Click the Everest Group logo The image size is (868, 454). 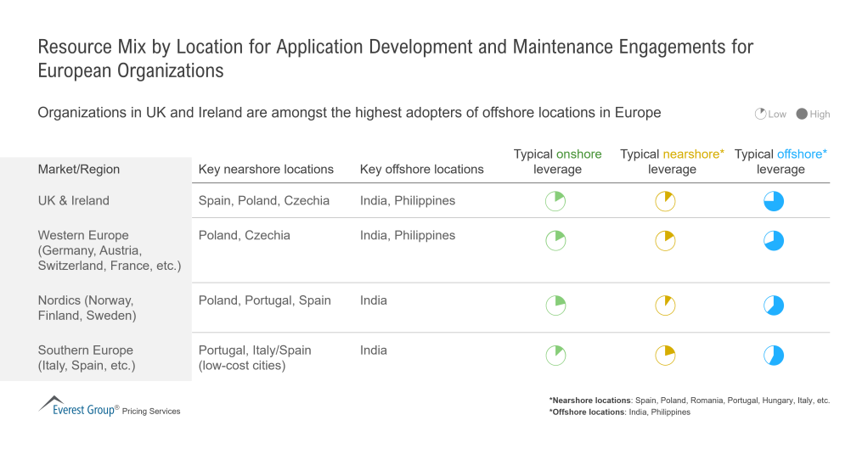[79, 406]
